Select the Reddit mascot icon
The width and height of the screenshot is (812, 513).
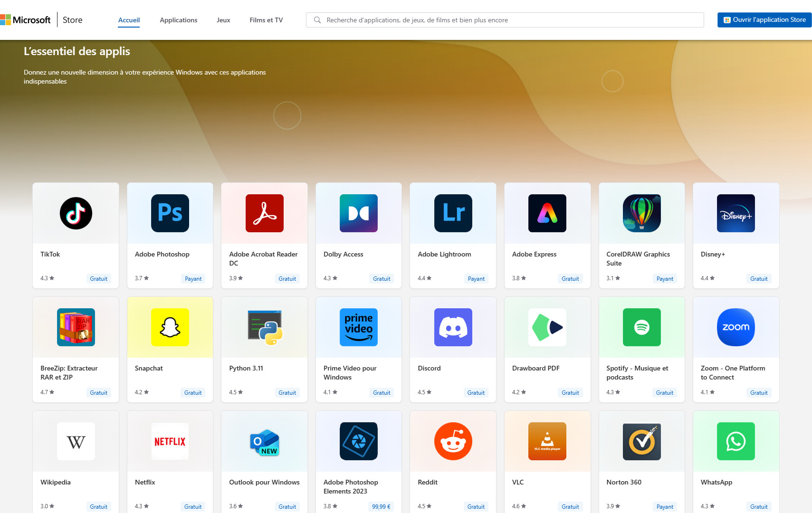(453, 441)
